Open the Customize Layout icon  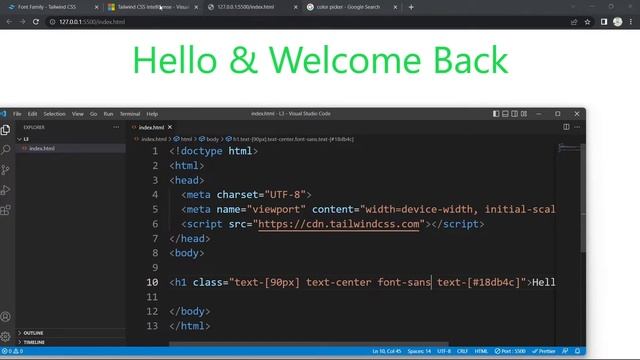point(524,114)
